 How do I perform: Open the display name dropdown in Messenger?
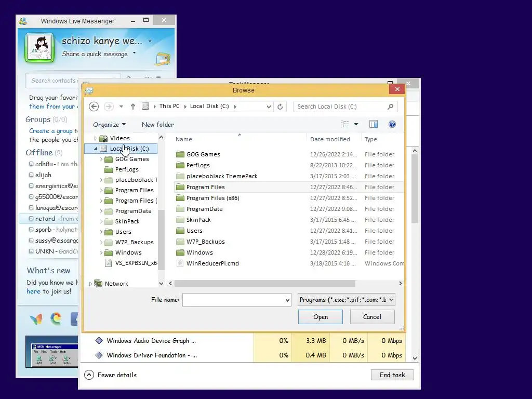150,42
